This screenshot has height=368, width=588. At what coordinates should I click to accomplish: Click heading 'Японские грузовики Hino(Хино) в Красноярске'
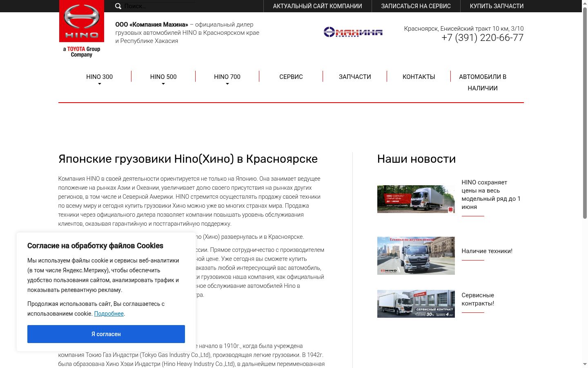point(188,159)
